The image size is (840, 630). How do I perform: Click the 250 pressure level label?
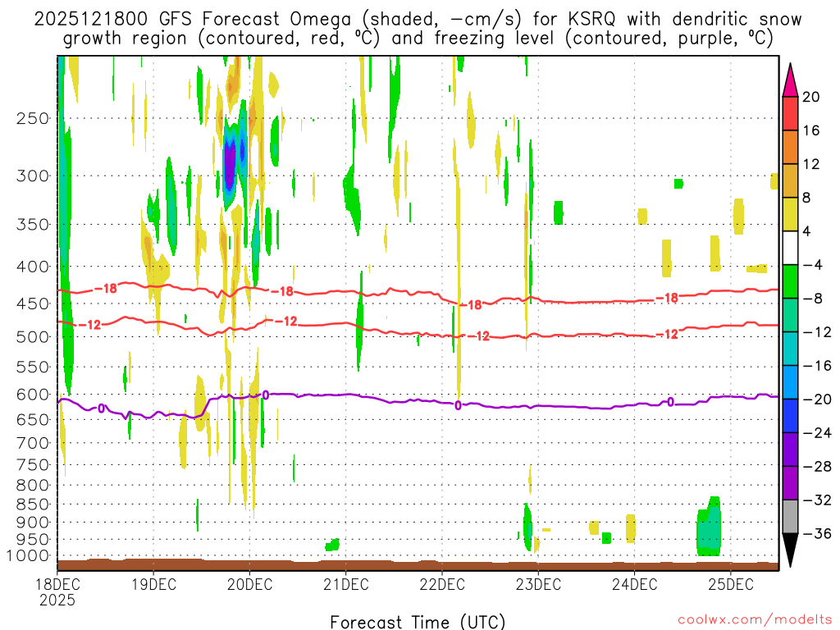click(x=33, y=118)
